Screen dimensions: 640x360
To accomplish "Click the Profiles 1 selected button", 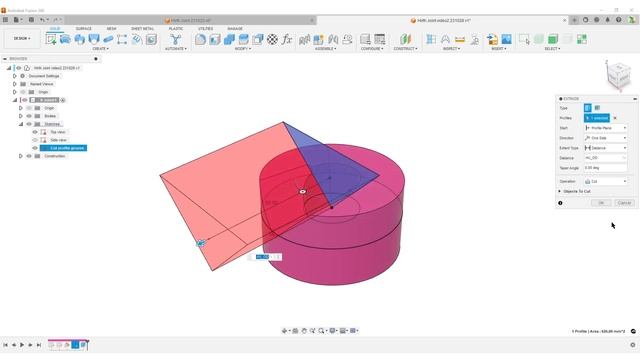I will coord(597,118).
